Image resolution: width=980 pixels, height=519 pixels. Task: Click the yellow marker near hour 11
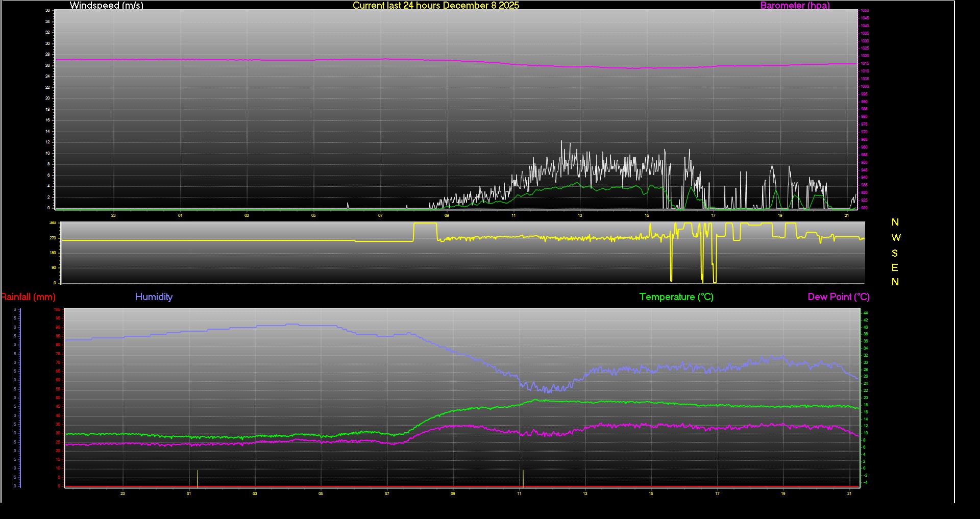523,478
